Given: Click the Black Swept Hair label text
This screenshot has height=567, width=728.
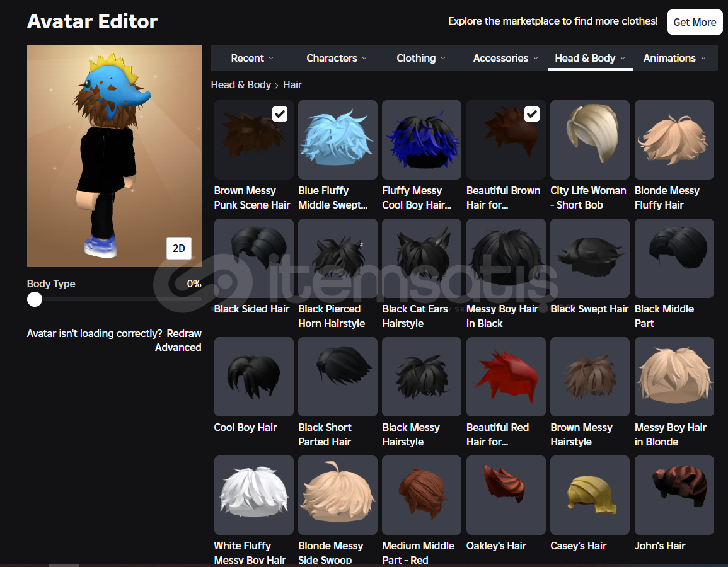Looking at the screenshot, I should point(589,309).
